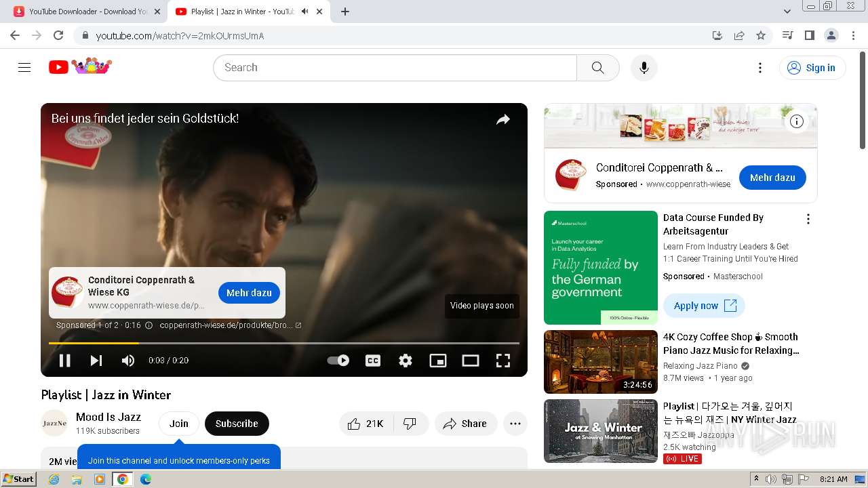
Task: Subscribe to Mood Is Jazz
Action: (237, 424)
